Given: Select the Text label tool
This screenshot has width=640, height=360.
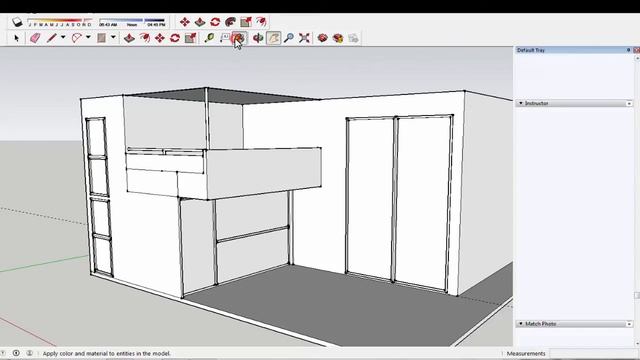Looking at the screenshot, I should (224, 38).
